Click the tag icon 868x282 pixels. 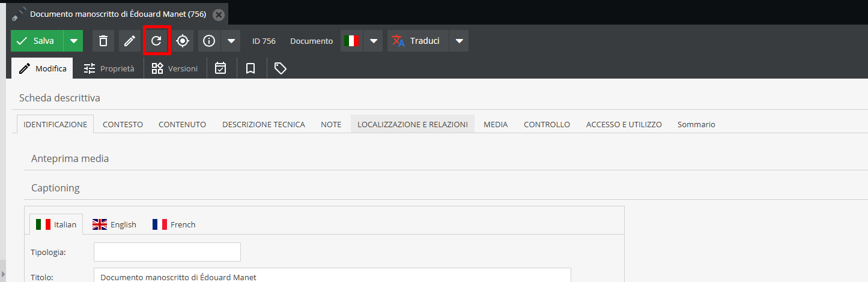click(x=280, y=68)
